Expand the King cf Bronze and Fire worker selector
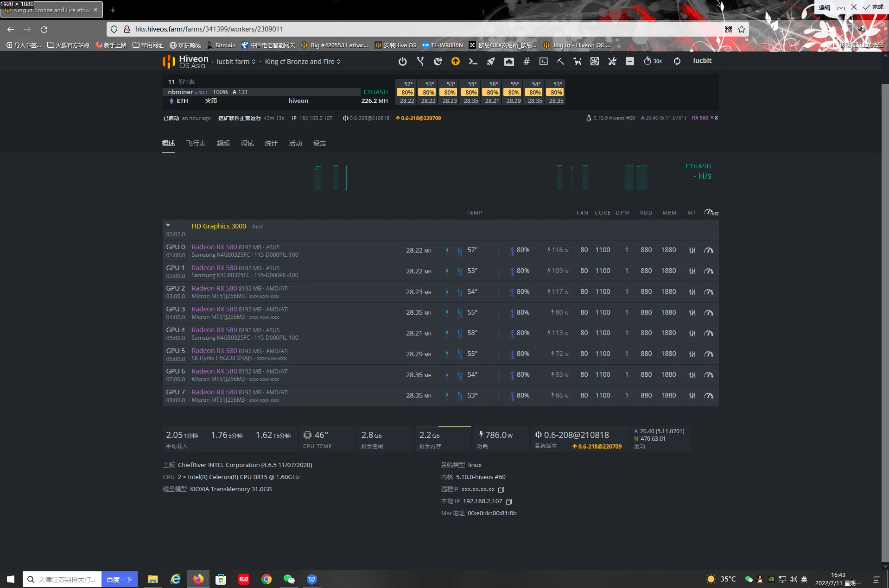Viewport: 889px width, 588px height. point(303,62)
